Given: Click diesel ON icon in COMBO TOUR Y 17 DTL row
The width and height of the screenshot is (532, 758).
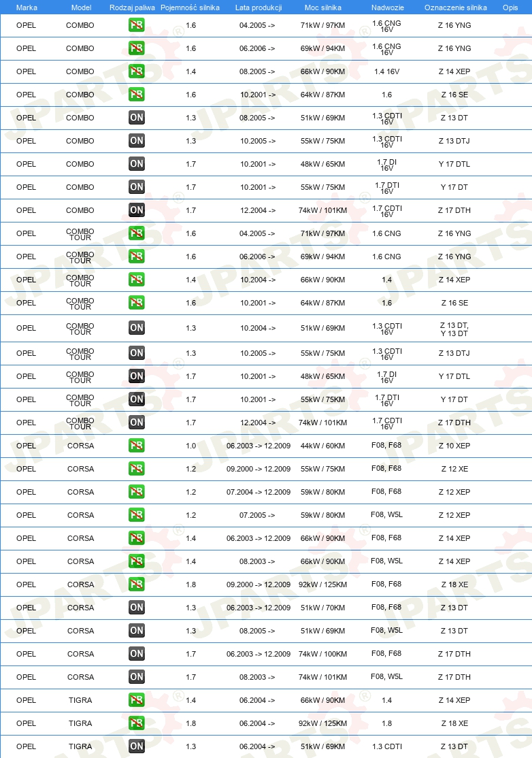Looking at the screenshot, I should point(137,376).
